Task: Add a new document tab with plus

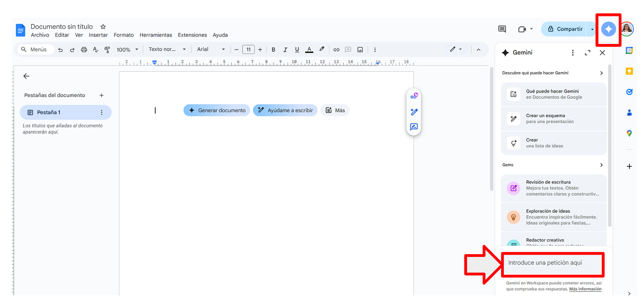Action: pyautogui.click(x=101, y=95)
